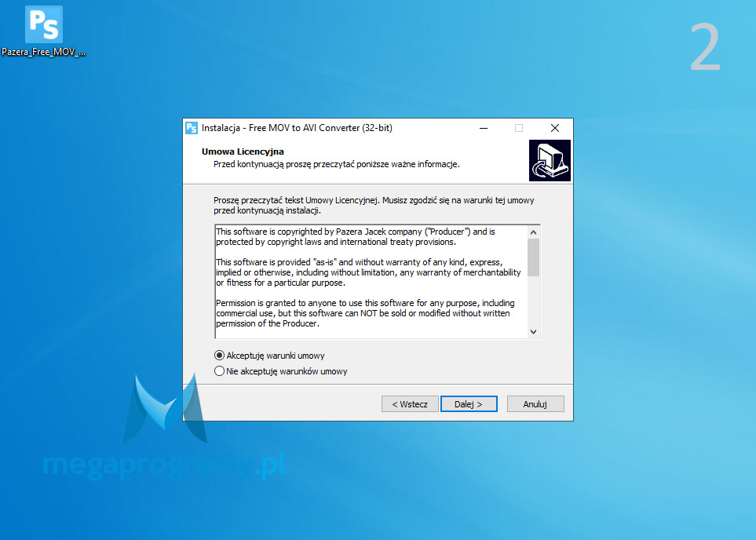Click the 'Proszę przeczytać tekst Umowy Licencyjnej' instruction
This screenshot has width=756, height=540.
coord(374,206)
